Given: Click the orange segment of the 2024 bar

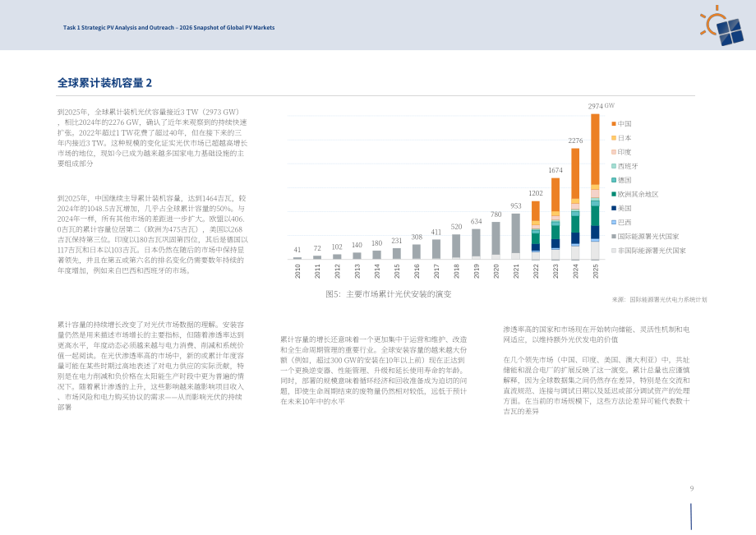Looking at the screenshot, I should pos(575,173).
